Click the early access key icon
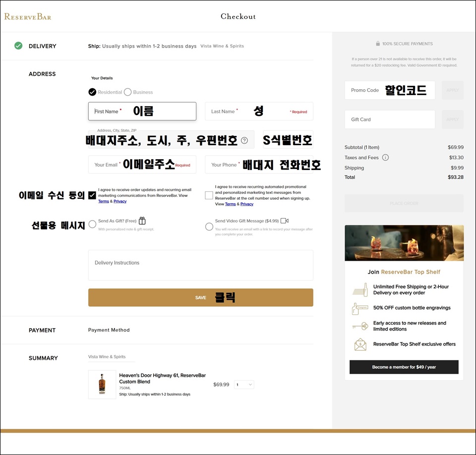 tap(360, 326)
